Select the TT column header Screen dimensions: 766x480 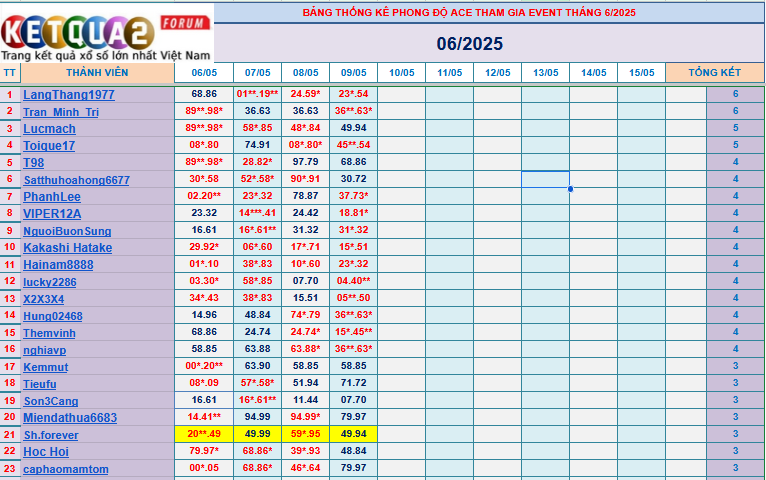pyautogui.click(x=9, y=73)
